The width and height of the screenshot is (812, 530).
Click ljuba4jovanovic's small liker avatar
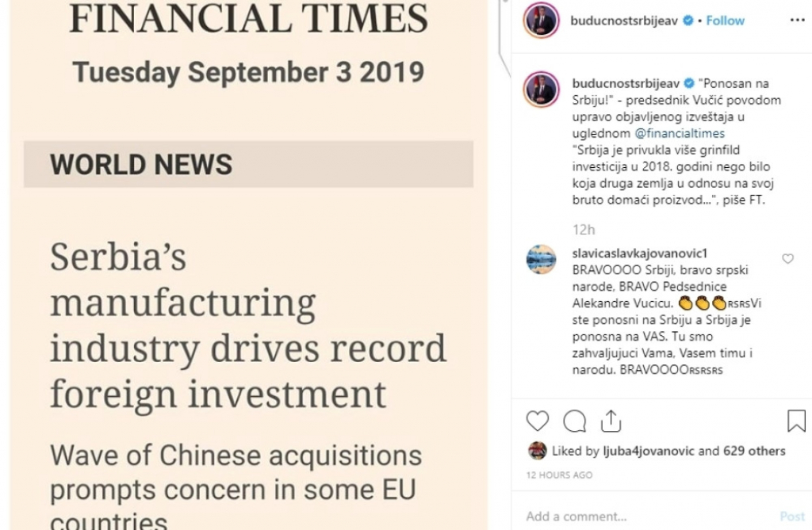point(537,451)
